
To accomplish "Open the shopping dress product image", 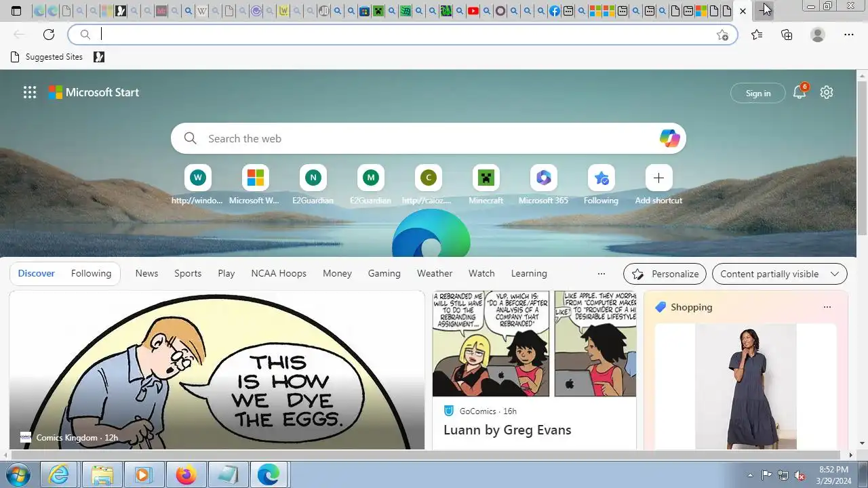I will 745,386.
